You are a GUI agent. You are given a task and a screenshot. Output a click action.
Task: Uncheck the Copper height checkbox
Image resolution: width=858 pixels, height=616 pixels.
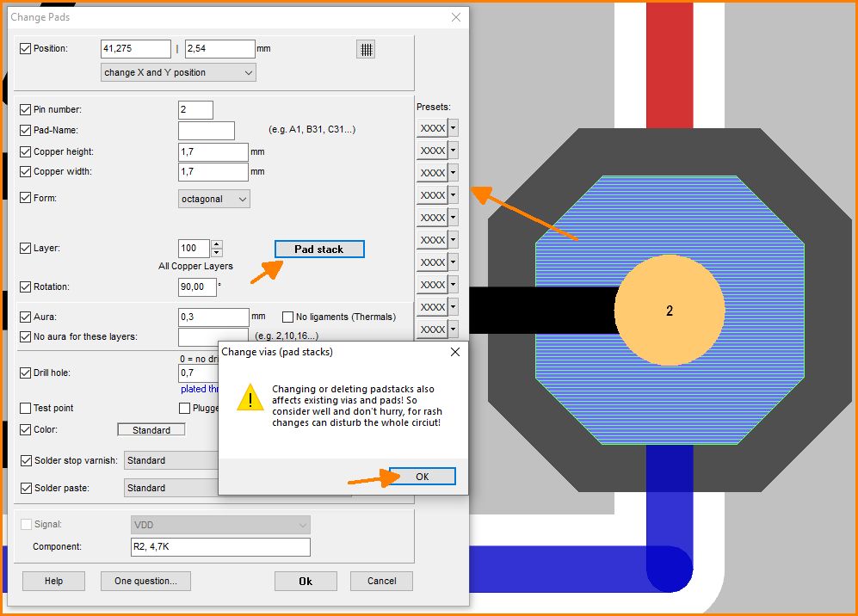click(x=25, y=152)
